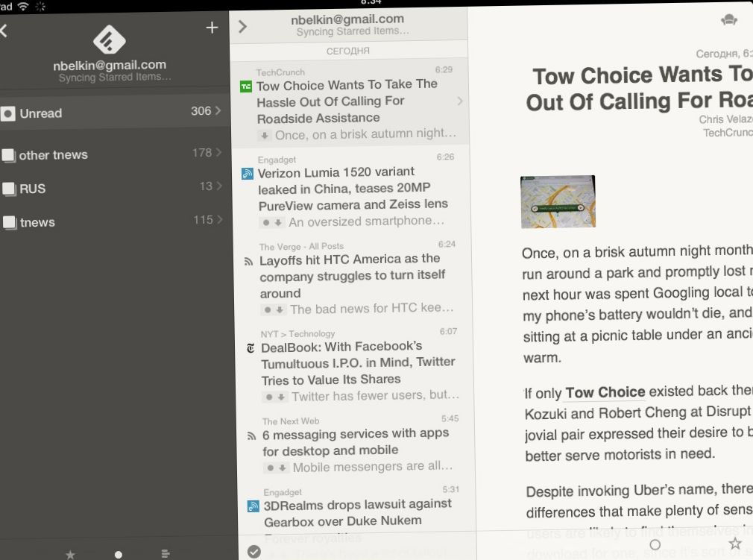Click the NYT favicon beside DealBook
This screenshot has height=560, width=753.
coord(251,348)
